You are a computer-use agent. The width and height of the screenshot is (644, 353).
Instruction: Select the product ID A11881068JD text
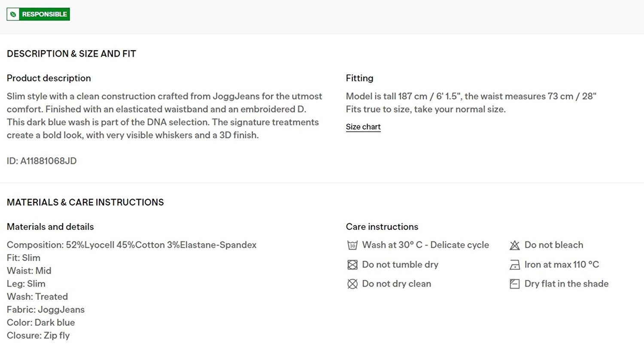pos(42,161)
